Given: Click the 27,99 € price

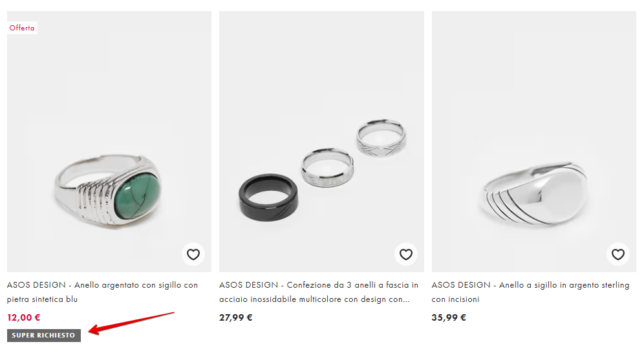Looking at the screenshot, I should tap(236, 317).
